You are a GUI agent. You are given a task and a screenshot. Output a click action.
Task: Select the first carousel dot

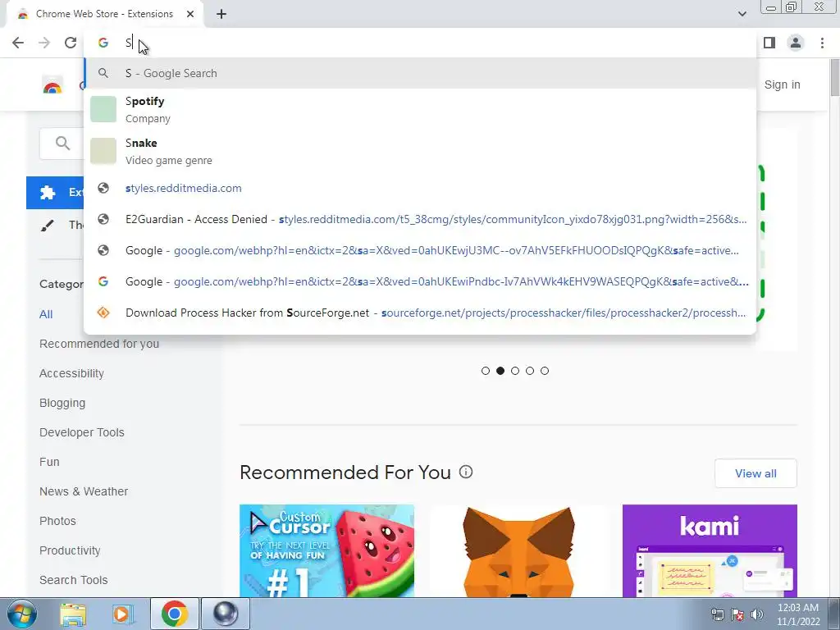pos(486,371)
